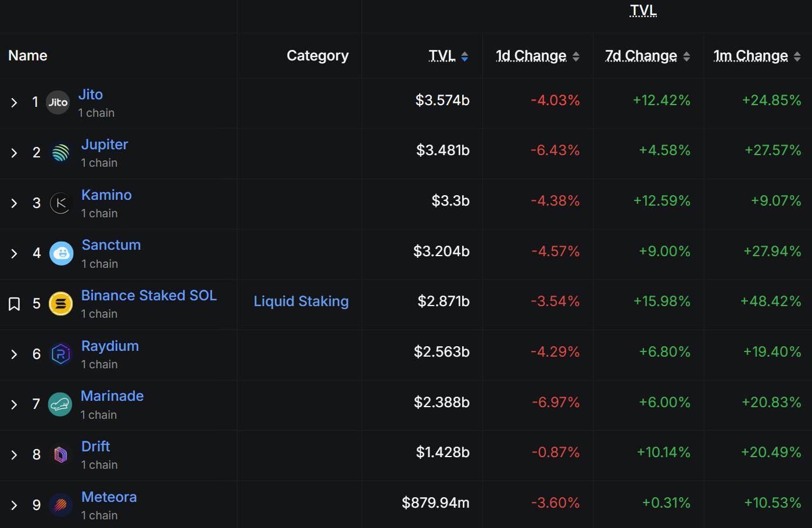This screenshot has width=812, height=528.
Task: Open the Marinade protocol link
Action: [112, 396]
